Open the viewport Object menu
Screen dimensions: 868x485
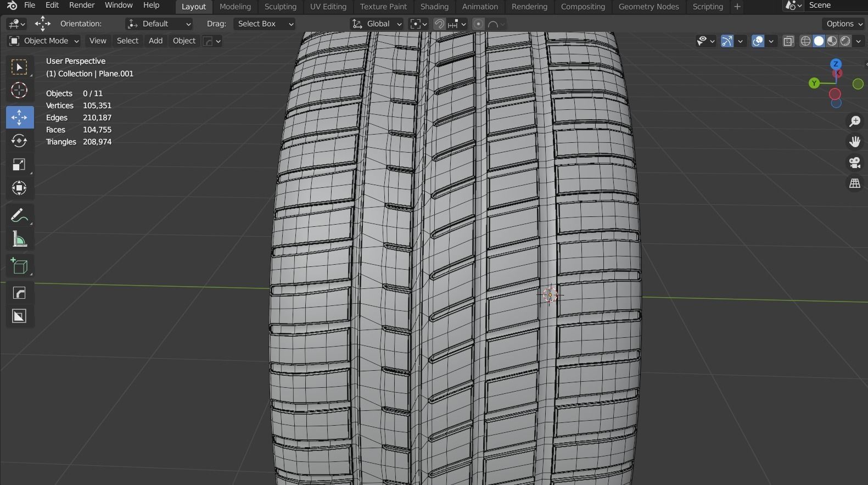(184, 41)
